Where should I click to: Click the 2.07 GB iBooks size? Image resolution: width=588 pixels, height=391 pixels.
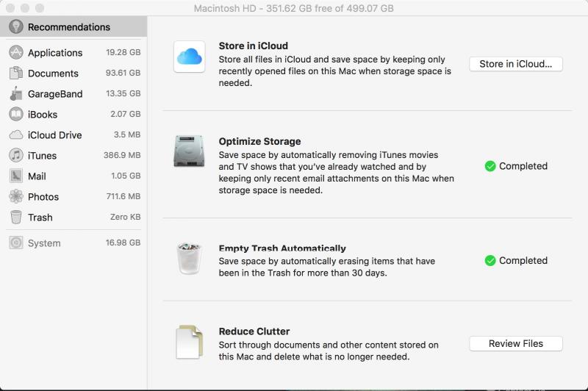coord(125,114)
